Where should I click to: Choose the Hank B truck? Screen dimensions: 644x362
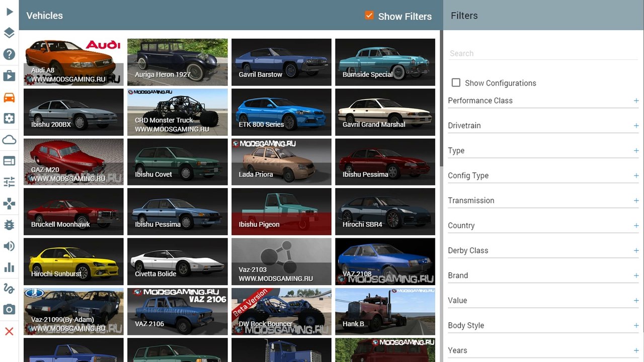tap(385, 311)
